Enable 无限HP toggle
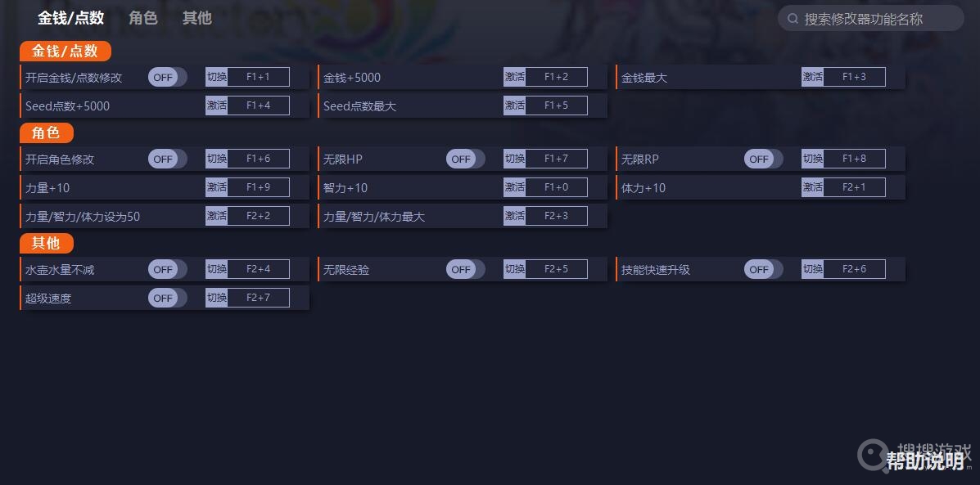Image resolution: width=980 pixels, height=485 pixels. 465,159
